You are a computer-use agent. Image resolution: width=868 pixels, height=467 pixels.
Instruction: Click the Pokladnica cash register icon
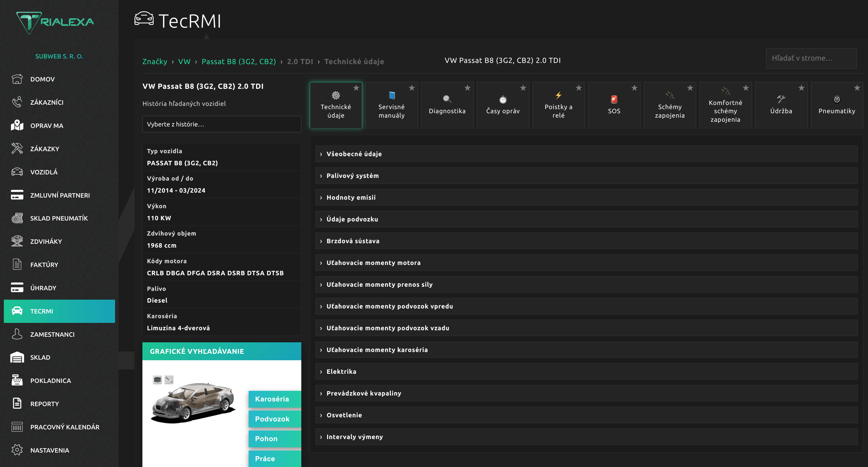pos(17,381)
